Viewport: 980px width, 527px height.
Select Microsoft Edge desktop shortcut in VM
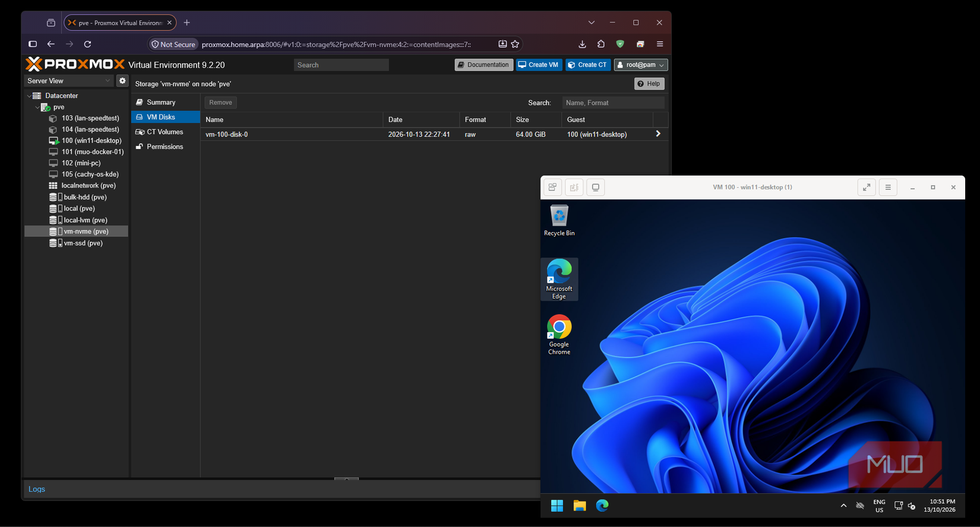[559, 280]
